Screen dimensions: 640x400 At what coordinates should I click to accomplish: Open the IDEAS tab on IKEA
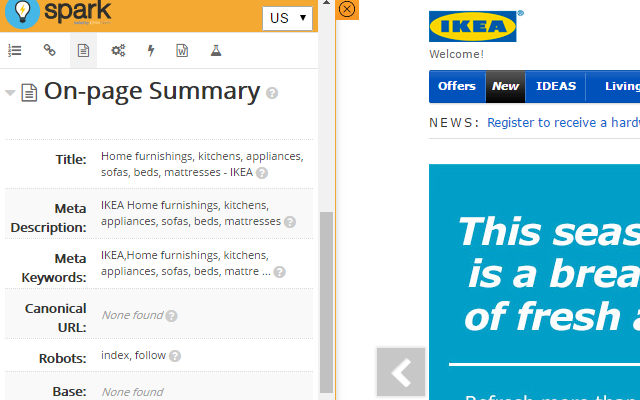556,86
